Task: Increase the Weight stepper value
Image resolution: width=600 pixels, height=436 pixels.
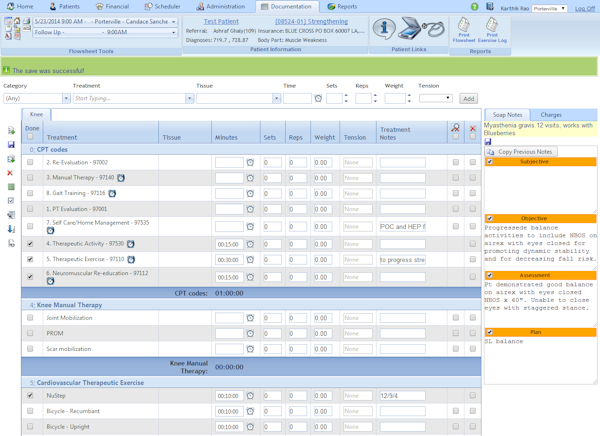Action: (409, 96)
